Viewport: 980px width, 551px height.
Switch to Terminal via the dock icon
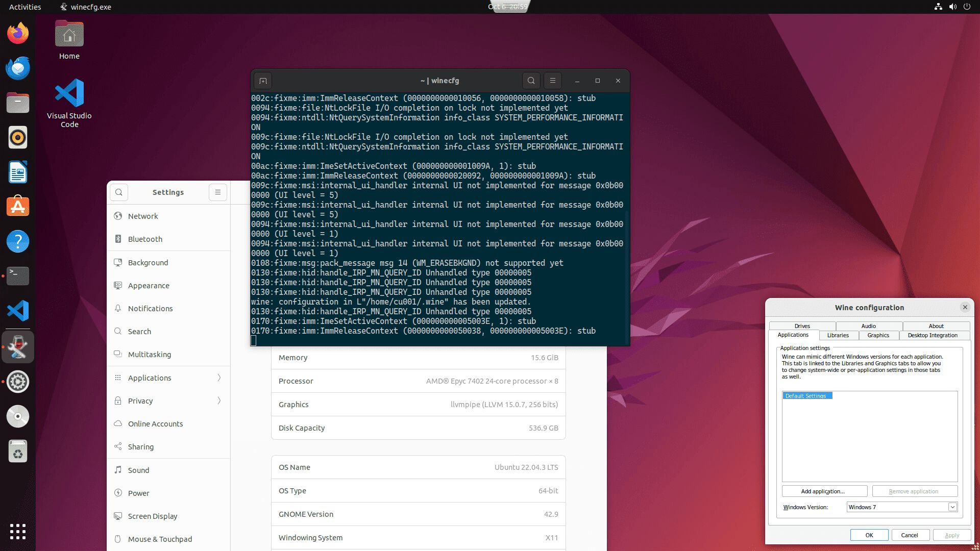point(18,276)
